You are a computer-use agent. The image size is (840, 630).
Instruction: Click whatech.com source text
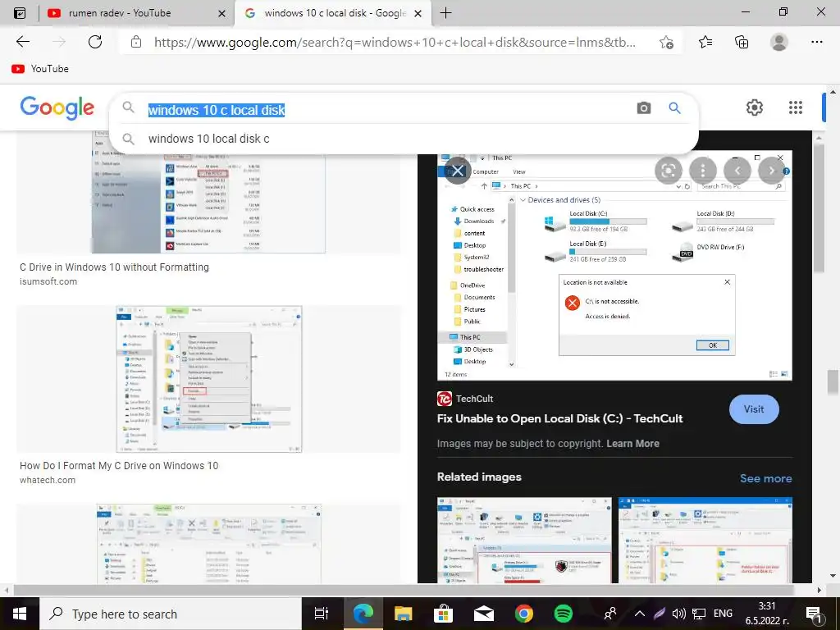click(x=48, y=480)
